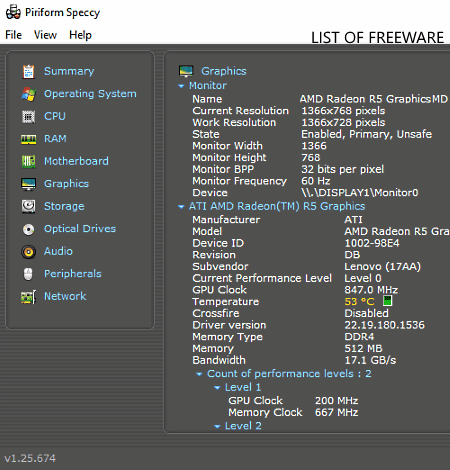Viewport: 450px width, 470px height.
Task: Open the Peripherals section
Action: (x=73, y=274)
